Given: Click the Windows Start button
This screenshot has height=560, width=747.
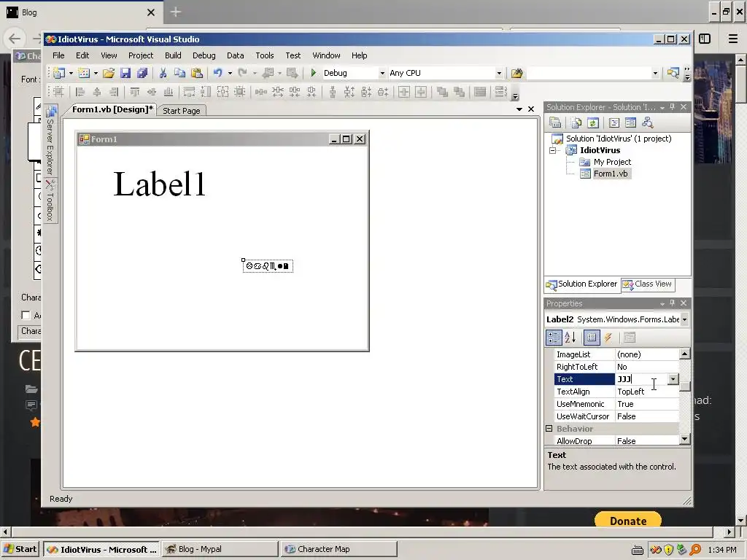Looking at the screenshot, I should click(21, 549).
